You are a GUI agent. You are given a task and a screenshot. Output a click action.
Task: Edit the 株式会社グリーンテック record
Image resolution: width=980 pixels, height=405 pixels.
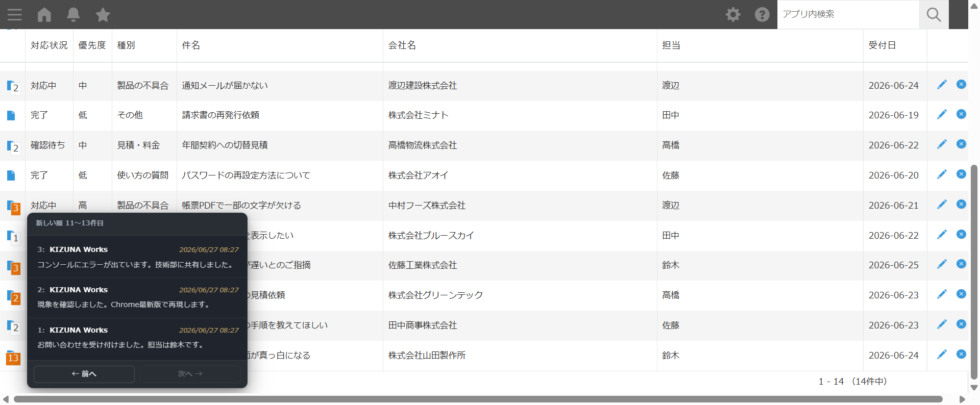pyautogui.click(x=942, y=294)
